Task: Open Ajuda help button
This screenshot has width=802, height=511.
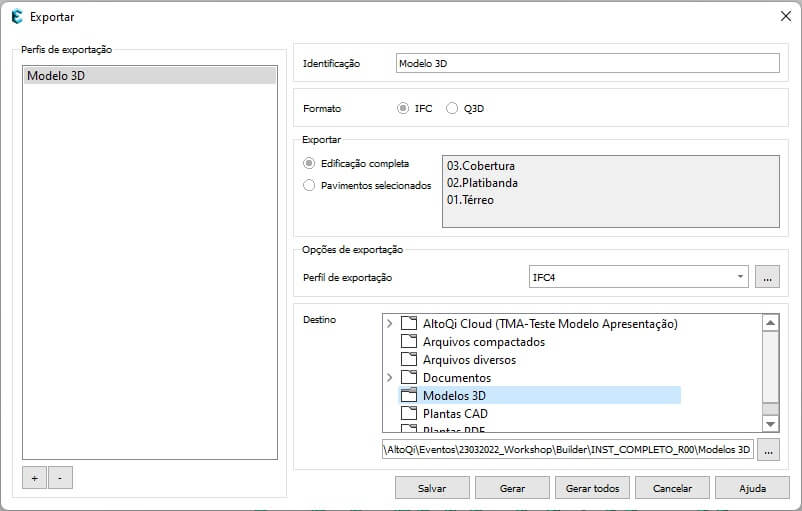Action: [x=752, y=488]
